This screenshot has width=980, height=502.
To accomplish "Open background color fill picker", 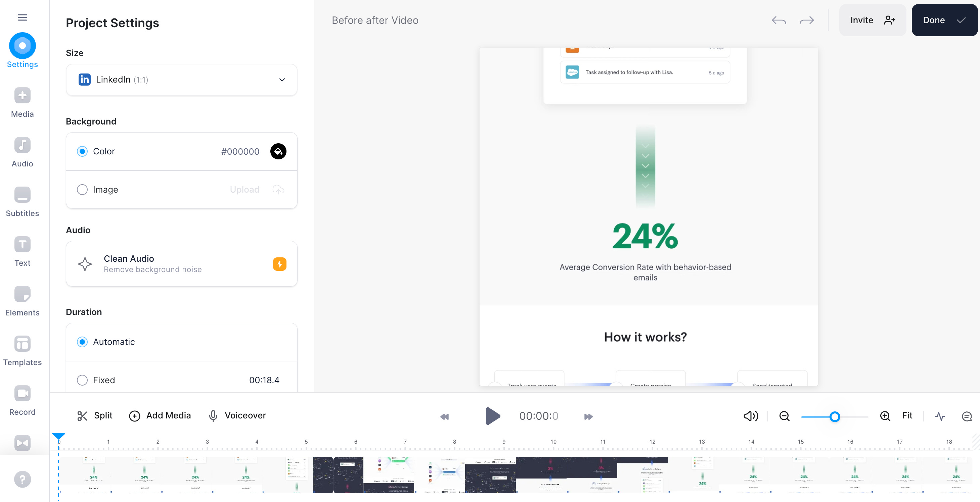I will click(278, 151).
